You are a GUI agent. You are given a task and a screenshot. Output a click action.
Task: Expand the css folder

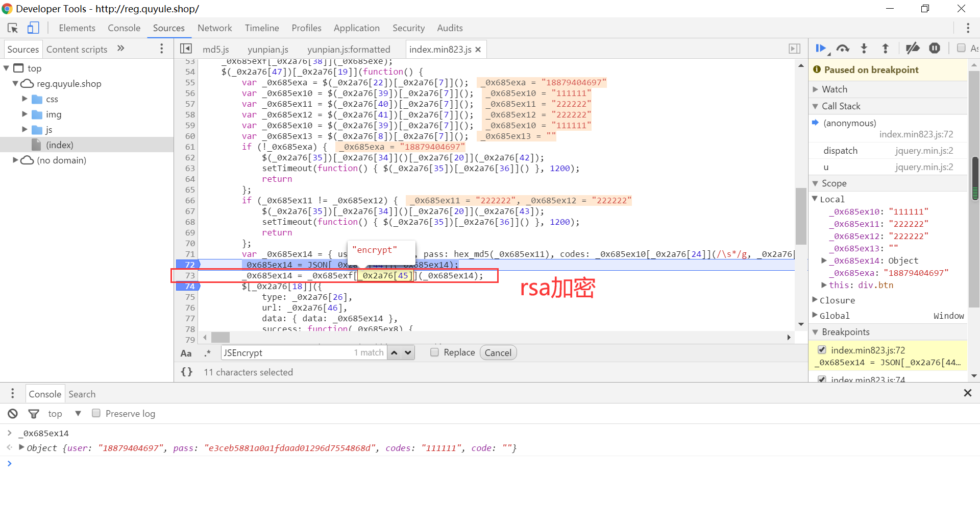click(24, 99)
